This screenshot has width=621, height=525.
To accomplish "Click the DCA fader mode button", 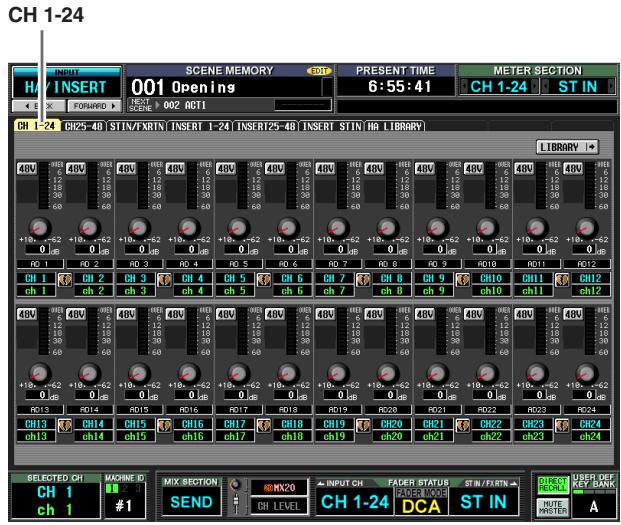I will [x=421, y=506].
